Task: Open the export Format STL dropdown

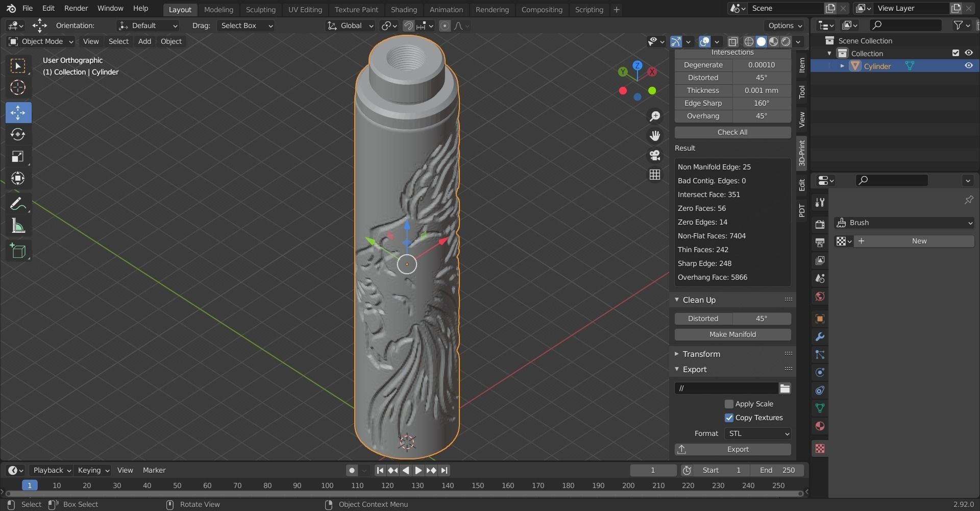Action: 757,433
